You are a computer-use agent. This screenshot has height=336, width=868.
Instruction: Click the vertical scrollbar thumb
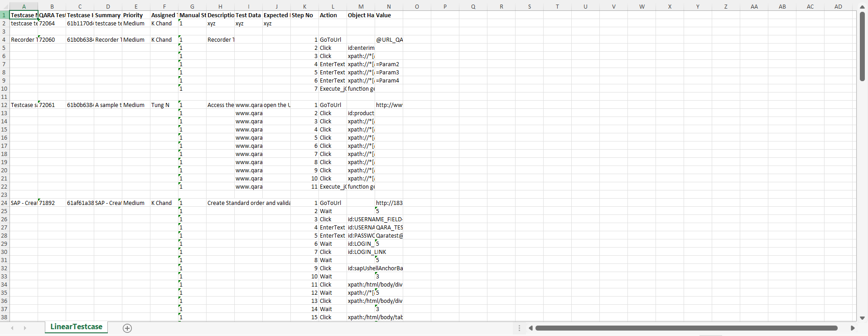point(862,47)
